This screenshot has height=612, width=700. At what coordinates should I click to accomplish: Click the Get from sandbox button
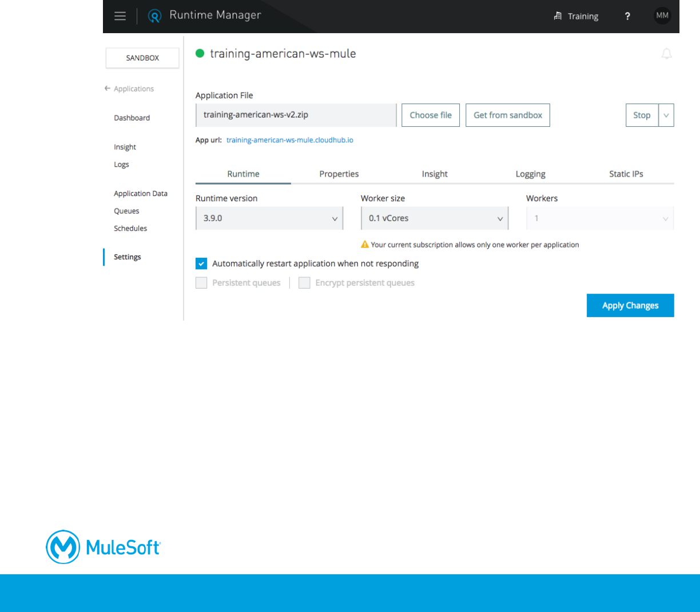coord(508,115)
